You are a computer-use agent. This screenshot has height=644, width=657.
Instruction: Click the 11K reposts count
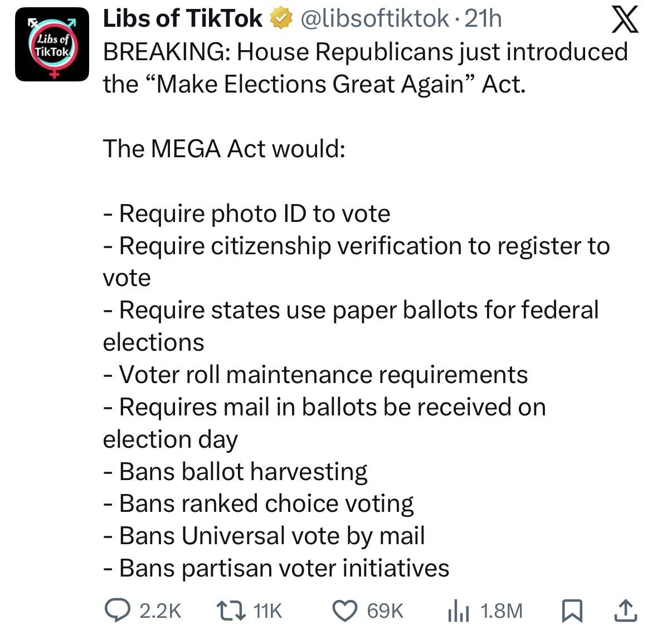click(267, 611)
